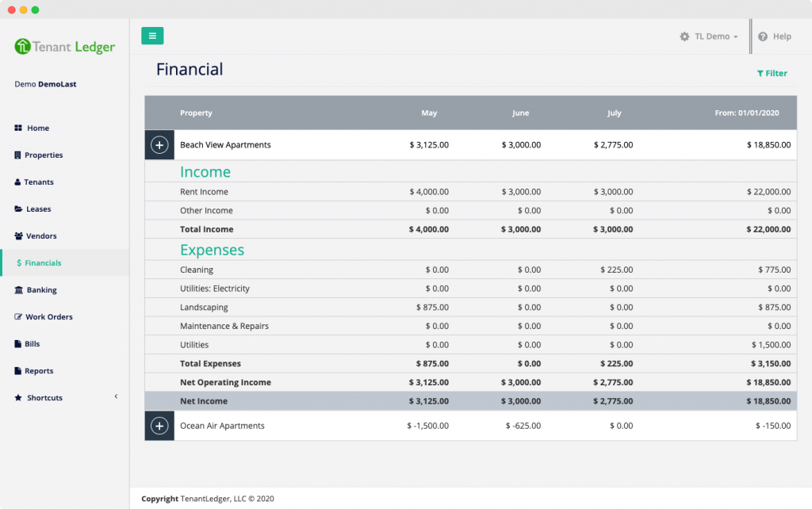812x509 pixels.
Task: Open the Work Orders icon
Action: click(x=17, y=316)
